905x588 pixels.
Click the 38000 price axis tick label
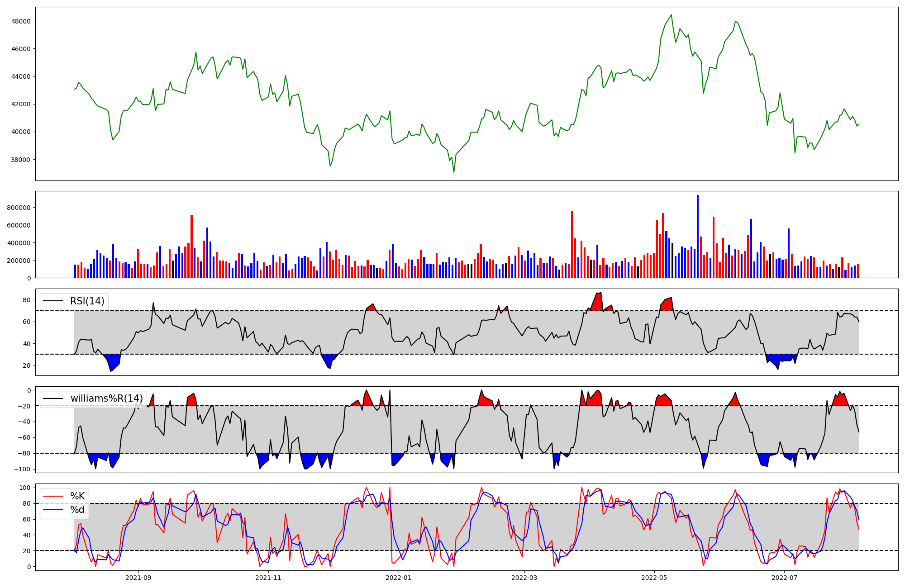click(21, 160)
